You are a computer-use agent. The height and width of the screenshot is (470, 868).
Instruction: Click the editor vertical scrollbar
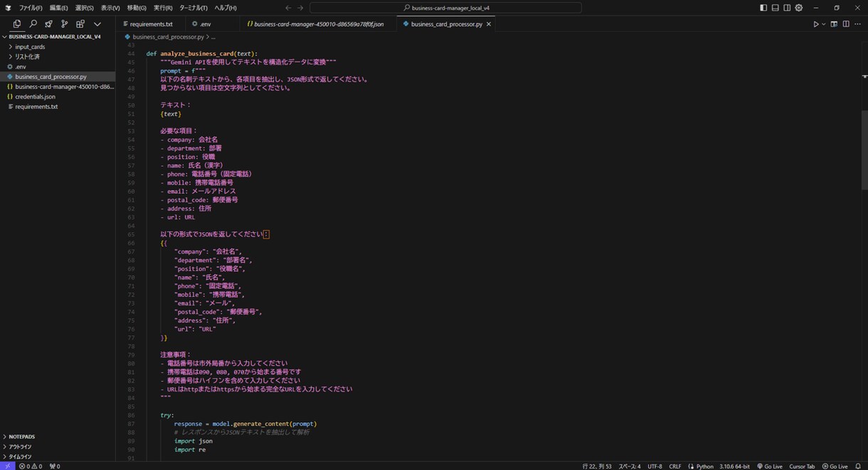pyautogui.click(x=864, y=150)
